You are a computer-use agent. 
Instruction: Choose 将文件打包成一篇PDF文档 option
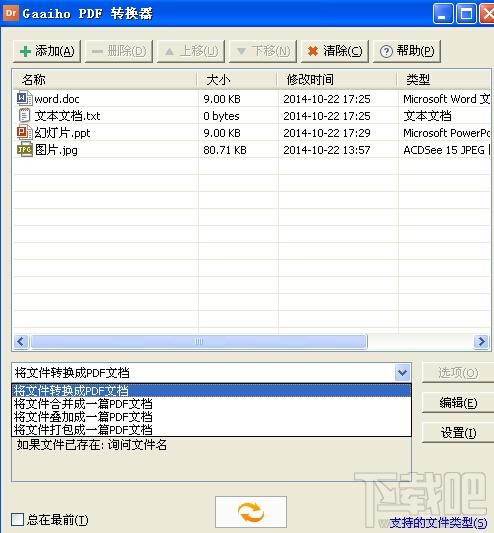[211, 430]
